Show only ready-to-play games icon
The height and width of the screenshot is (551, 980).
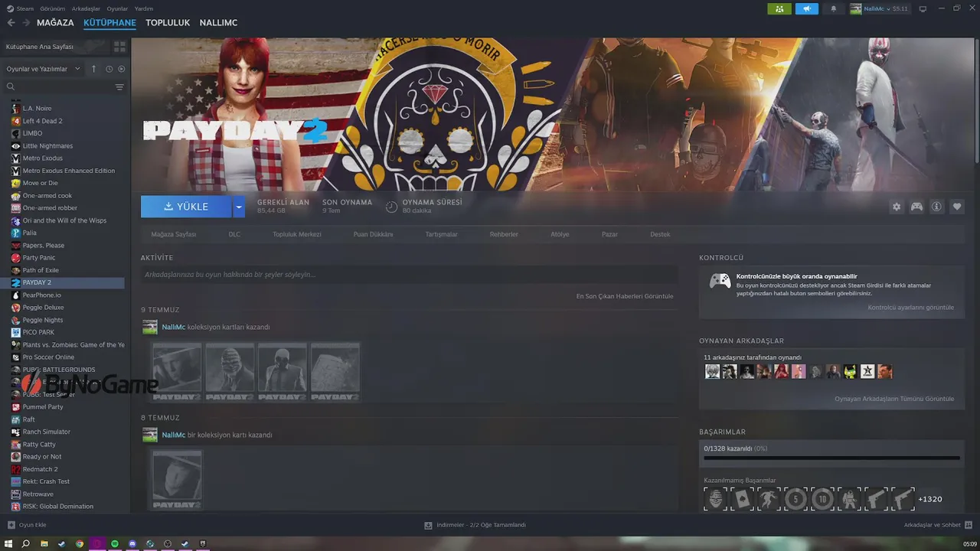point(121,69)
